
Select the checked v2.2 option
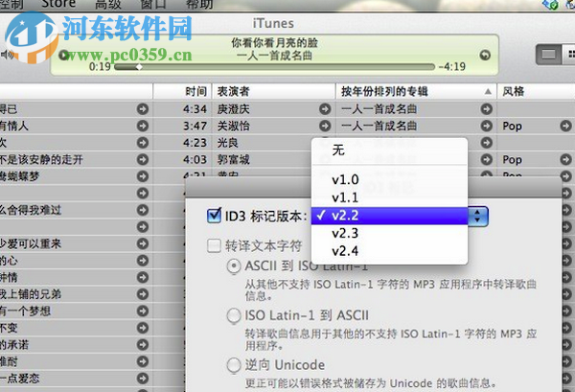pyautogui.click(x=389, y=216)
